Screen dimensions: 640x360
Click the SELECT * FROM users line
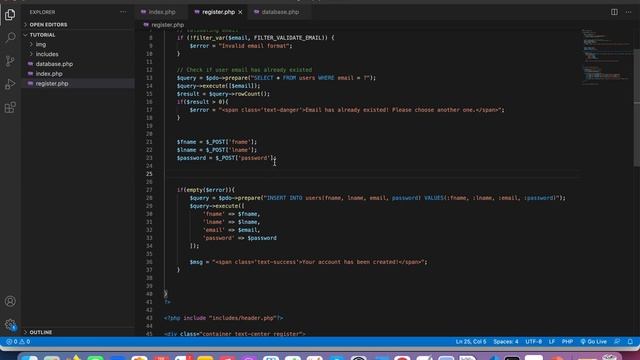coord(276,78)
